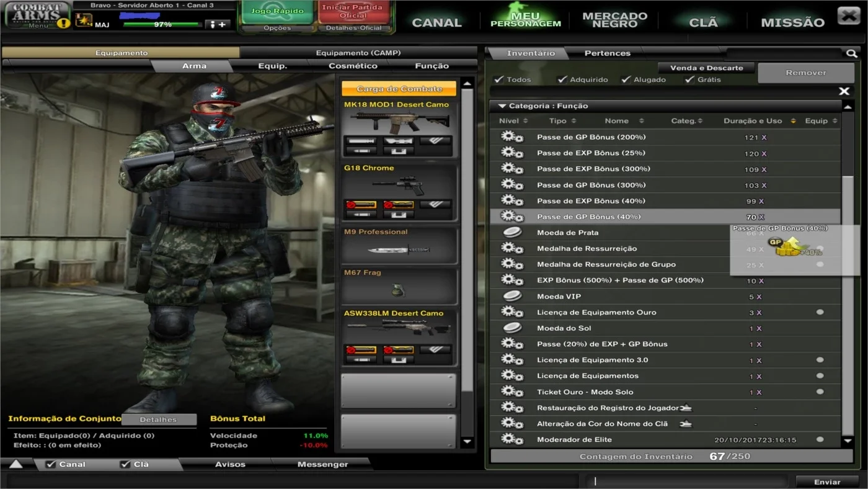Click gear icon for Medalha de Ressurreição
The width and height of the screenshot is (868, 489).
coord(512,249)
